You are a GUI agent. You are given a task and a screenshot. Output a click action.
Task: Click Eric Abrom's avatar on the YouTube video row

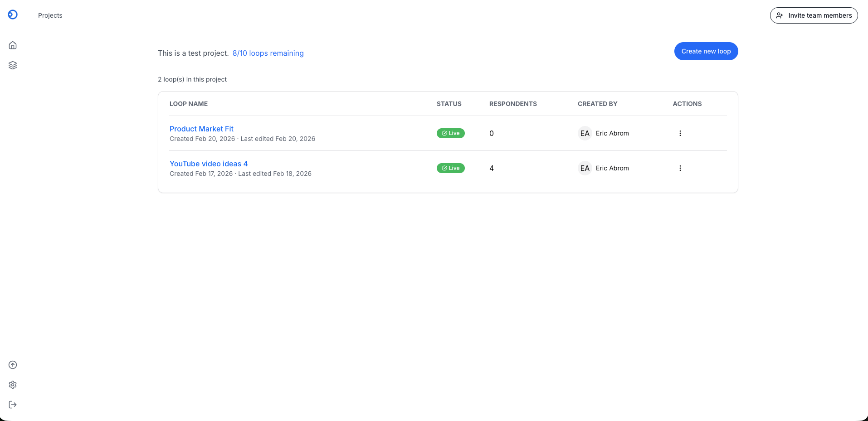pyautogui.click(x=585, y=168)
